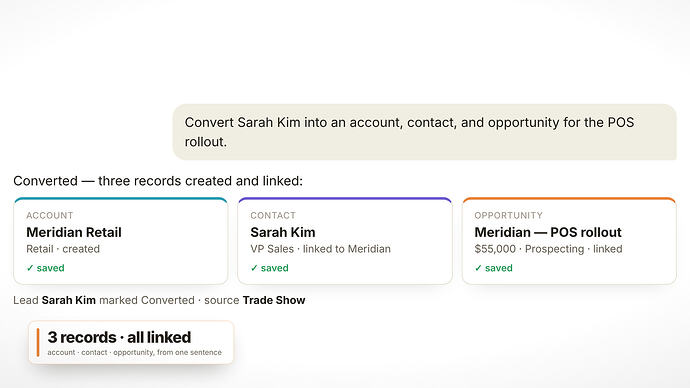Screen dimensions: 690x388
Task: Click the teal top border of Account card
Action: tap(121, 199)
